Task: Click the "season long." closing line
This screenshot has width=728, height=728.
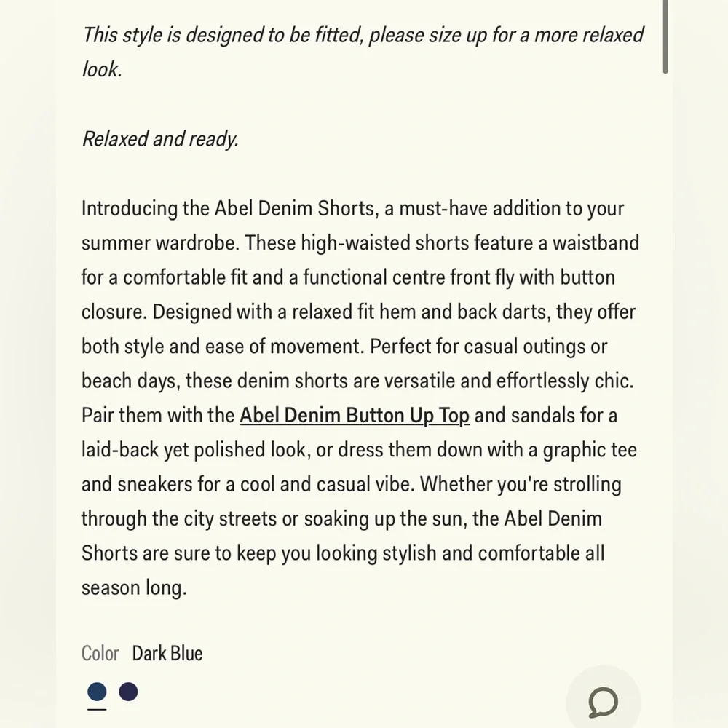Action: [134, 587]
